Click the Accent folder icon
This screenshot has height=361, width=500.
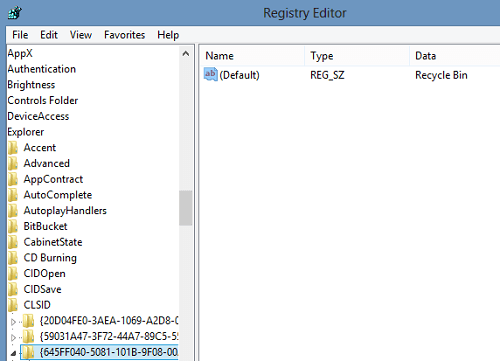pyautogui.click(x=13, y=148)
